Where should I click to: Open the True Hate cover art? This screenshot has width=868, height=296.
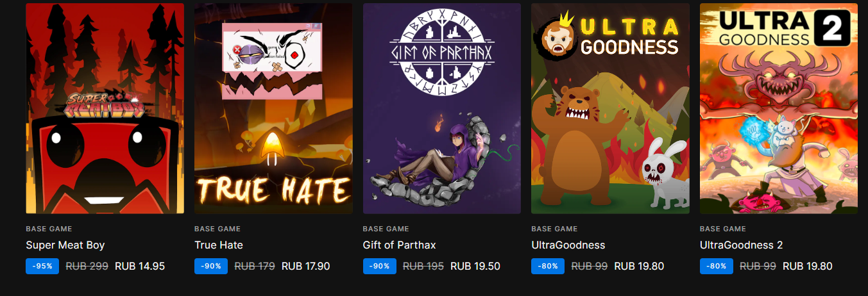273,108
